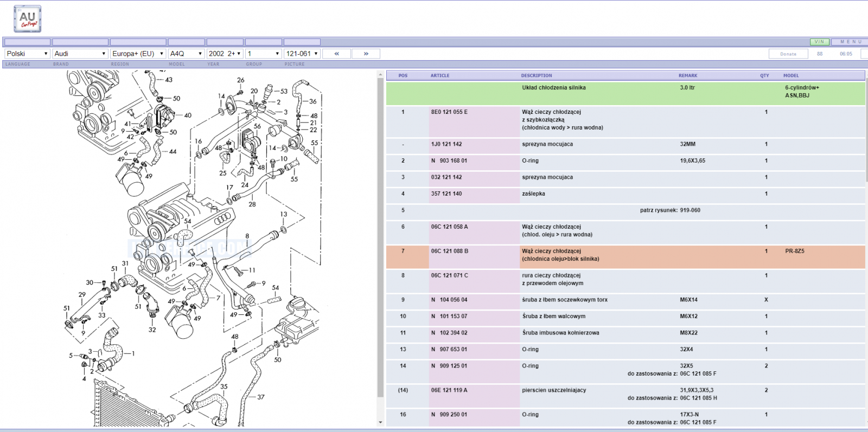
Task: Open the Brand dropdown showing Audi
Action: coord(80,54)
